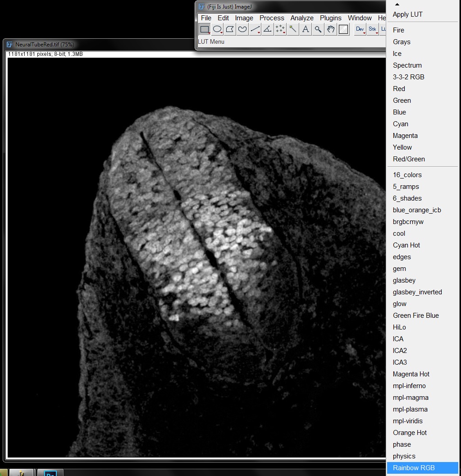This screenshot has height=476, width=461.
Task: Apply the Green Fire Blue LUT
Action: [415, 316]
